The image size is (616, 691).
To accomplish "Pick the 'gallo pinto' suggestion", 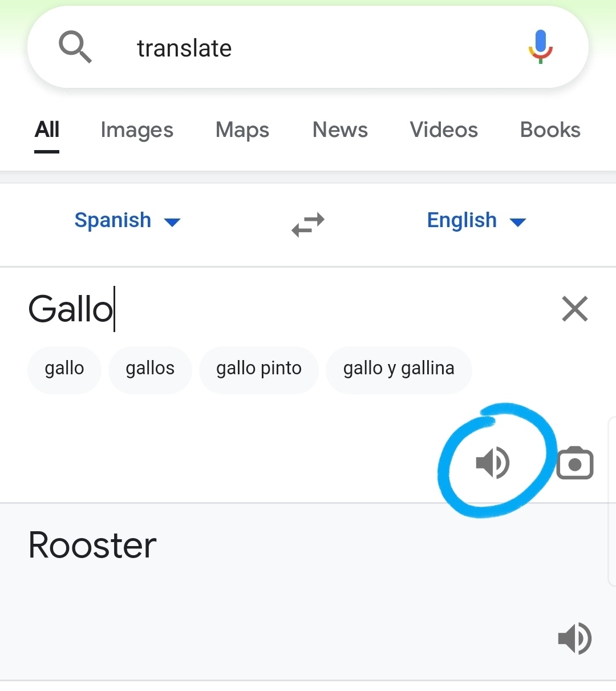I will click(x=259, y=369).
